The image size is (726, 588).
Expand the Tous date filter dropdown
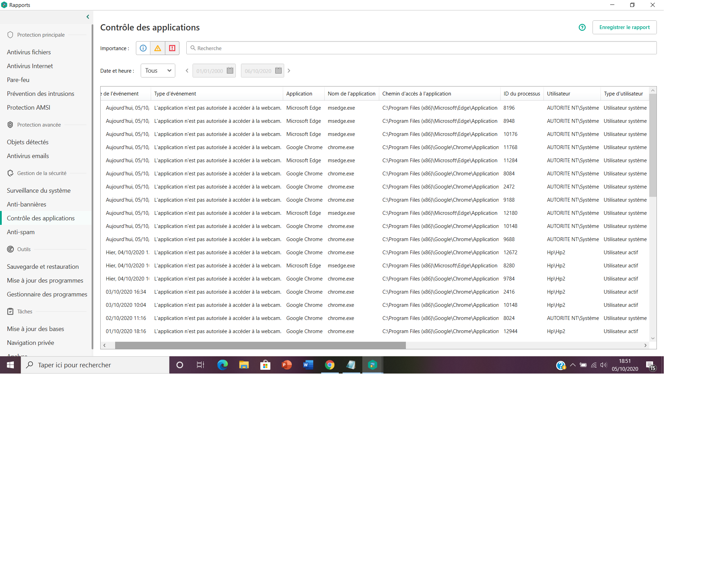click(158, 71)
